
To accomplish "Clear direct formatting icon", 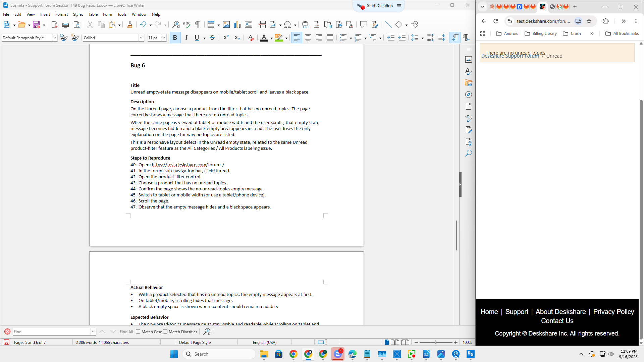I will tap(251, 38).
